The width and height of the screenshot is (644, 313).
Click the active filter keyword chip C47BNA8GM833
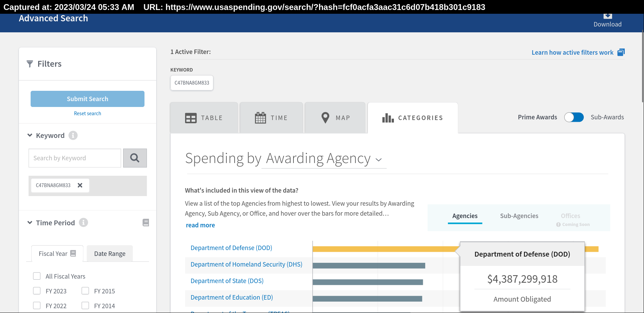[192, 83]
